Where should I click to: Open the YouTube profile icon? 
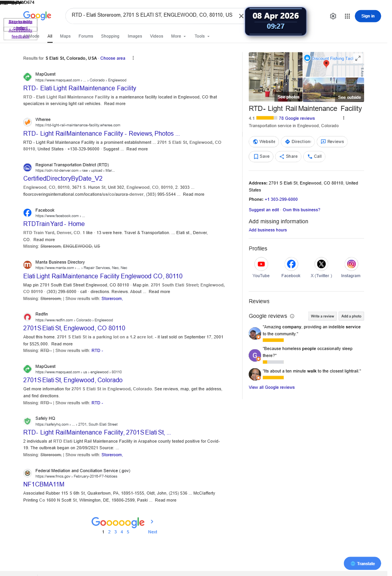pos(261,264)
